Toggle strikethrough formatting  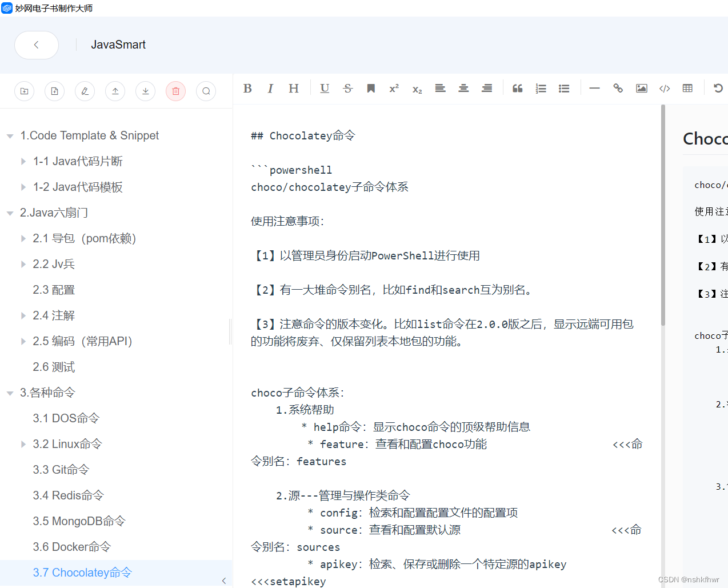tap(348, 88)
